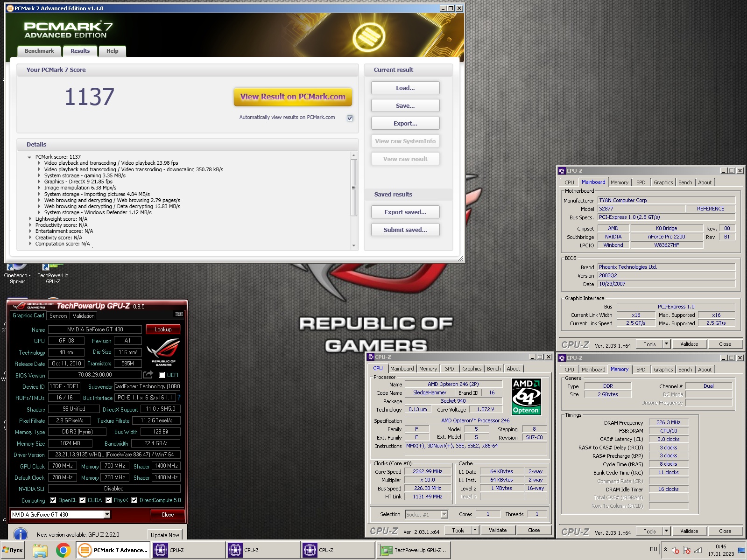Click the Save... button in PCMark
Viewport: 747px width, 560px height.
point(405,105)
